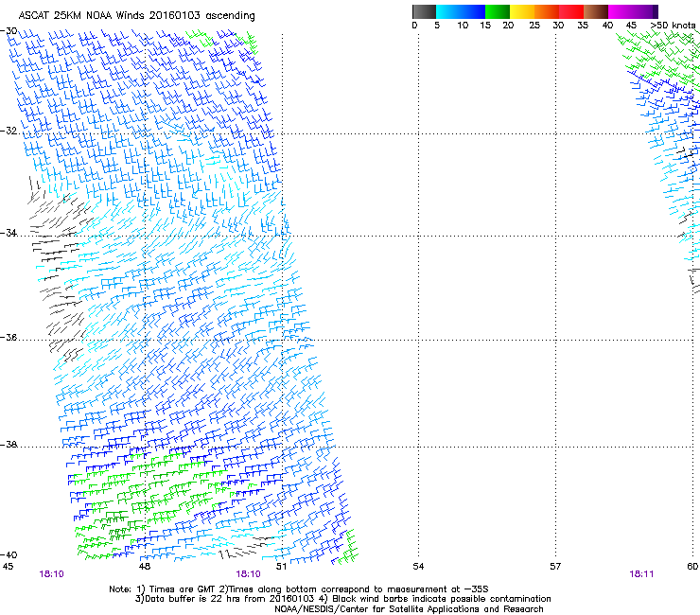
Task: Click the '48' longitude axis label
Action: click(145, 567)
